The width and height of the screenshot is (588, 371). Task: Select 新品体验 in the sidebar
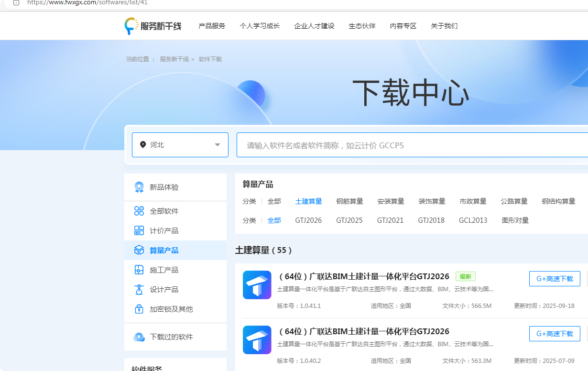point(175,187)
